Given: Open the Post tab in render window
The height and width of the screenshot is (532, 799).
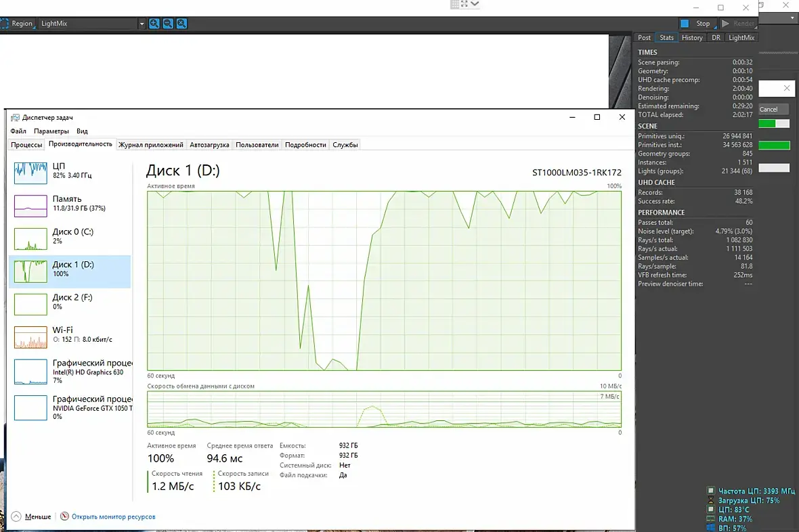Looking at the screenshot, I should (644, 38).
